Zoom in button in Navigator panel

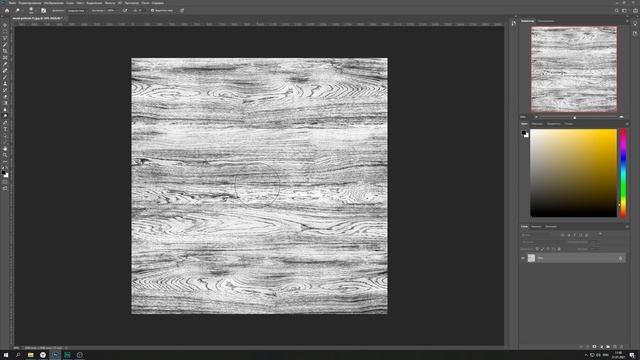click(x=621, y=117)
